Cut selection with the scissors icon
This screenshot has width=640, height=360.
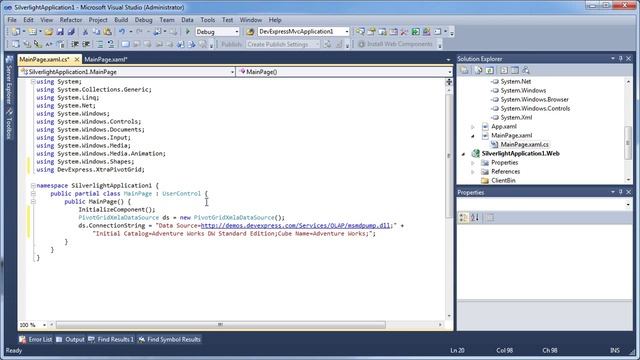(85, 31)
